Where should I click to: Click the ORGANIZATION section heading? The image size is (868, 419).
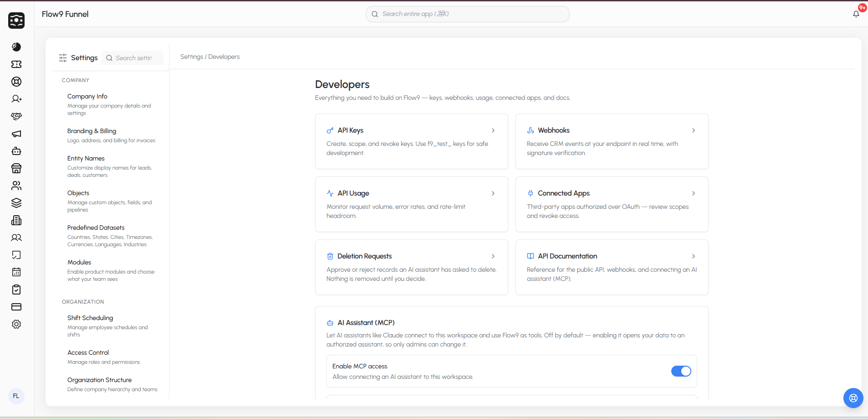click(x=83, y=302)
